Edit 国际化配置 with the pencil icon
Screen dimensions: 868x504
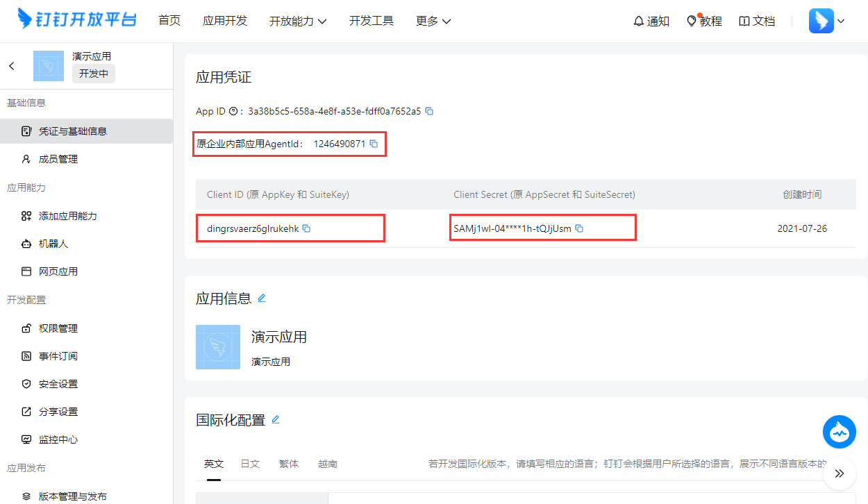click(x=276, y=419)
